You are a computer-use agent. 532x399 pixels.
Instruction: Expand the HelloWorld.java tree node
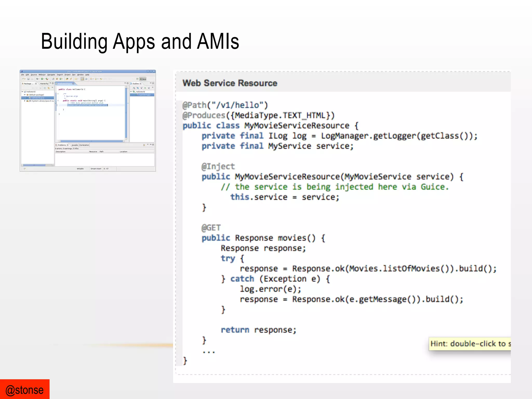27,98
